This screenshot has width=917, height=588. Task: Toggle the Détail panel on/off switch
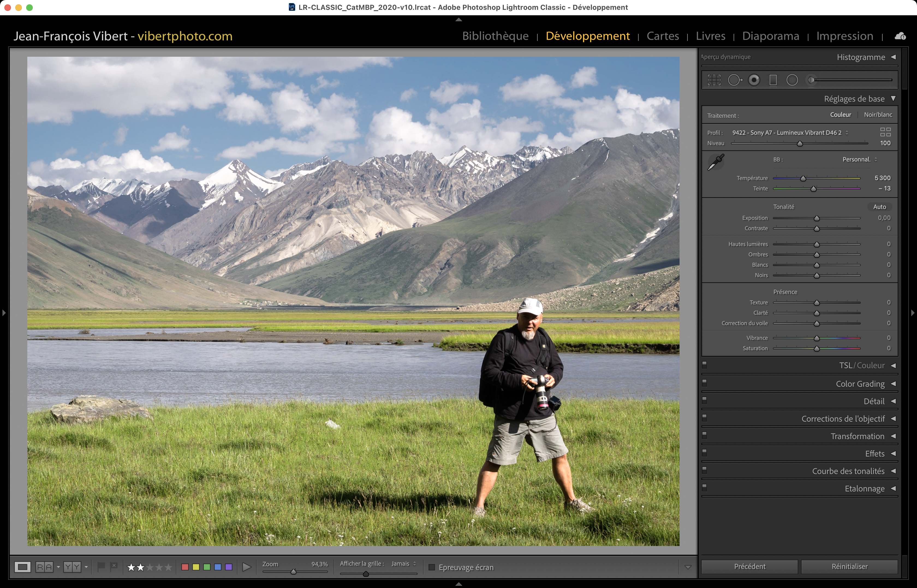(705, 400)
